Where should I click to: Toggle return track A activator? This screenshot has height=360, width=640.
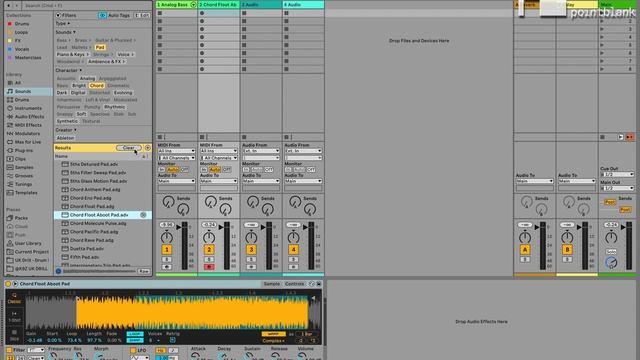coord(525,250)
